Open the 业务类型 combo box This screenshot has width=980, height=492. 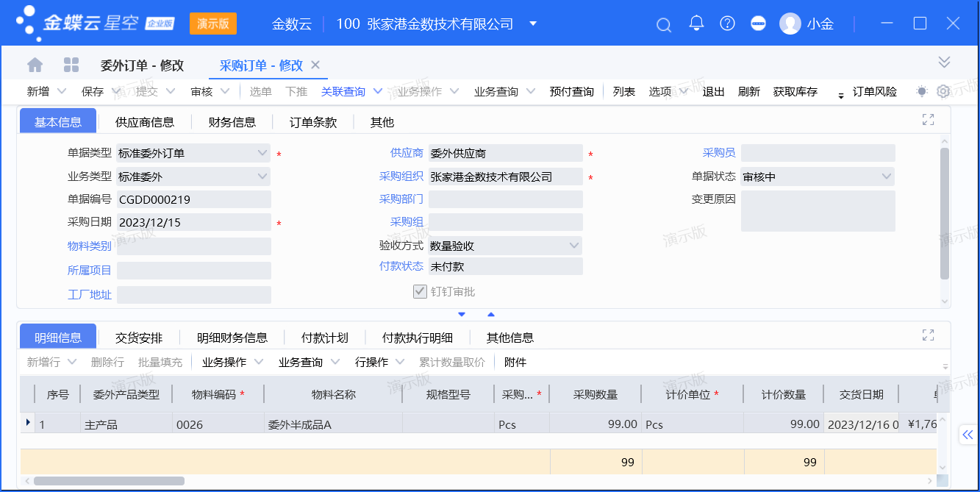coord(194,177)
